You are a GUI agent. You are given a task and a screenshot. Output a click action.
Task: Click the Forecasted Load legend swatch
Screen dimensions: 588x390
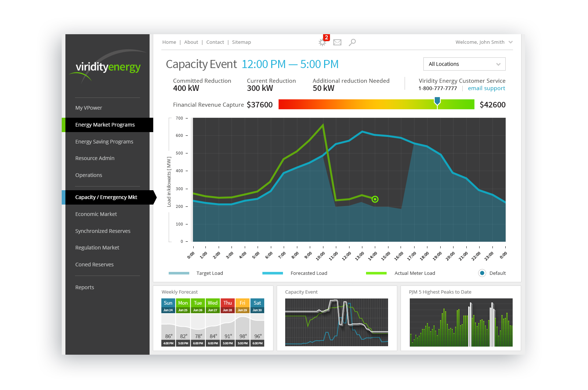pyautogui.click(x=273, y=273)
